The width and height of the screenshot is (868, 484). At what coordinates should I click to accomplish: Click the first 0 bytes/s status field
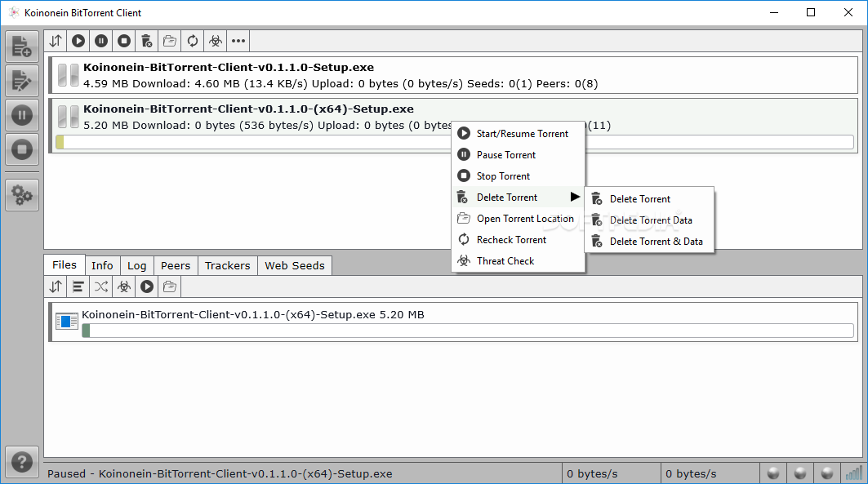(611, 473)
